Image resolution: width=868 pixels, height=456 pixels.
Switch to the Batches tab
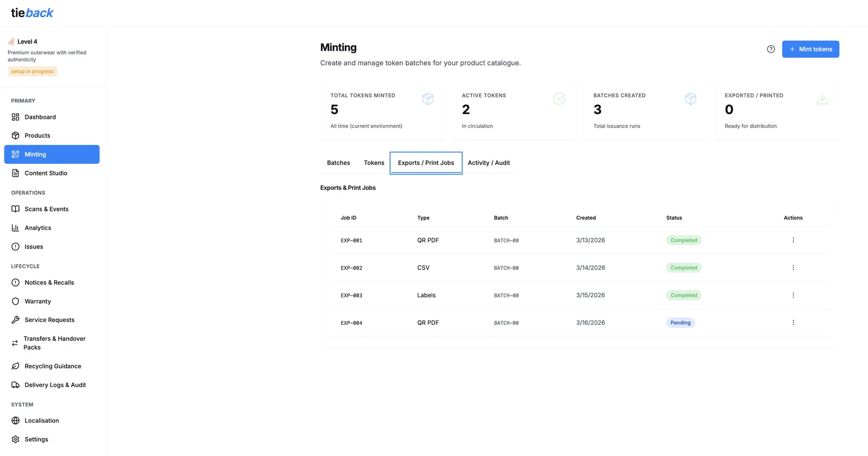click(338, 163)
